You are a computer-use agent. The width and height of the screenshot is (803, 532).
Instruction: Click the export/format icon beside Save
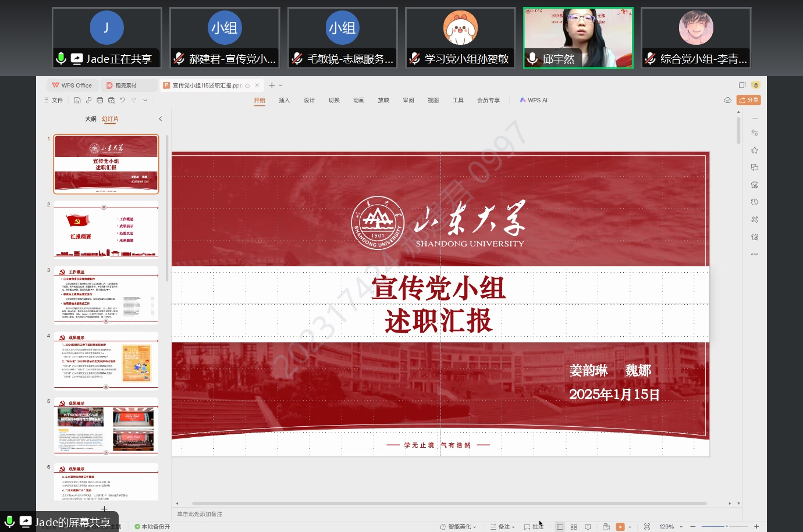pyautogui.click(x=88, y=100)
